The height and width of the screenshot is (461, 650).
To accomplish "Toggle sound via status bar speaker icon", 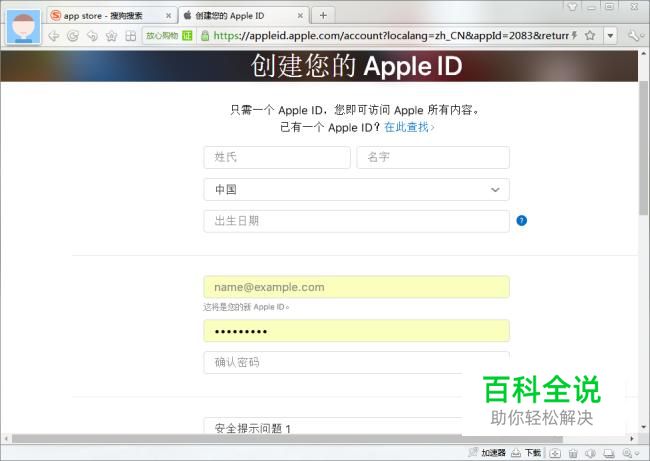I will click(x=590, y=453).
